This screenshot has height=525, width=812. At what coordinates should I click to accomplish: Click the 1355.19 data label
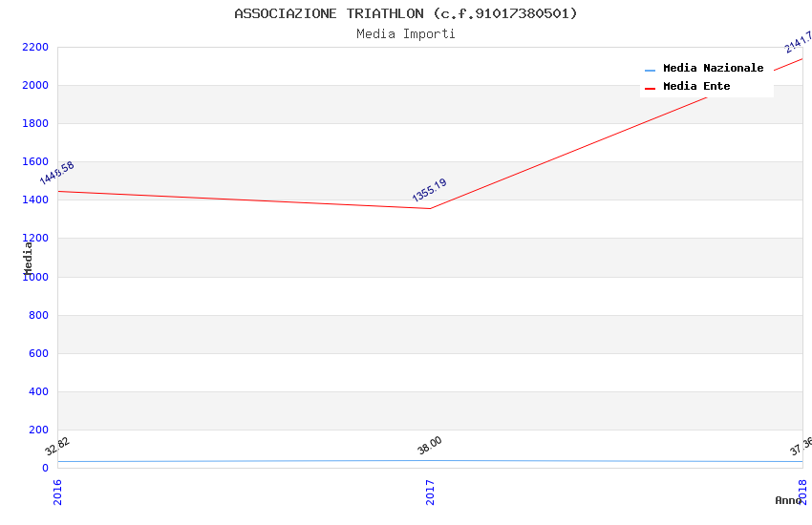point(429,190)
